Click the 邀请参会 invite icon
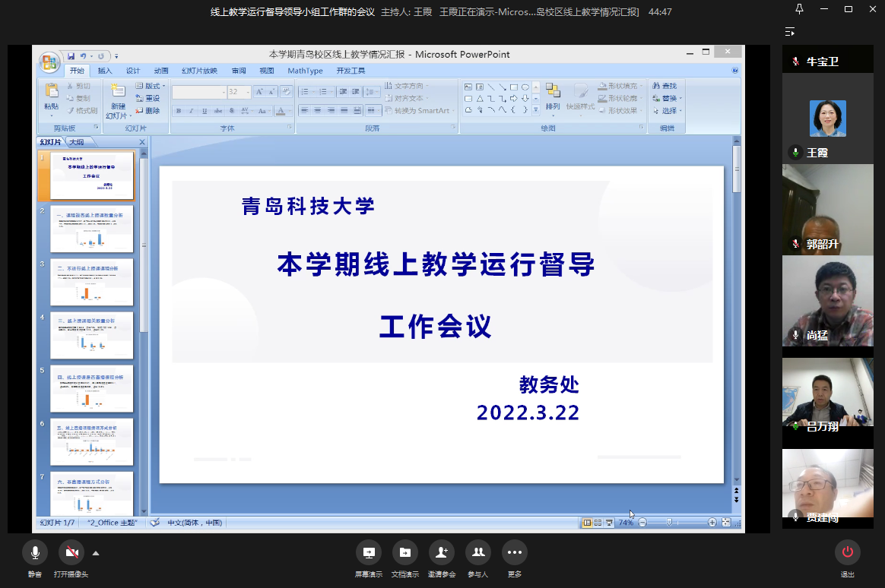Image resolution: width=885 pixels, height=588 pixels. coord(442,552)
